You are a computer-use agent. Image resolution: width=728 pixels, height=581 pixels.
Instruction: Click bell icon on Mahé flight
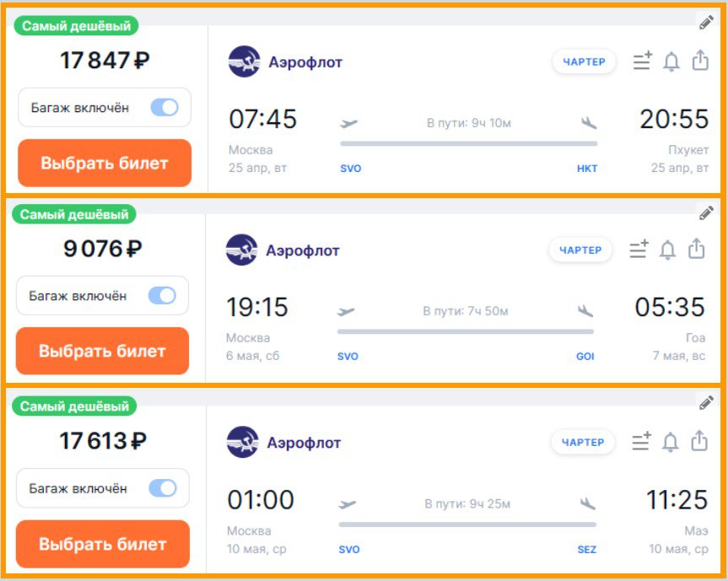(670, 442)
